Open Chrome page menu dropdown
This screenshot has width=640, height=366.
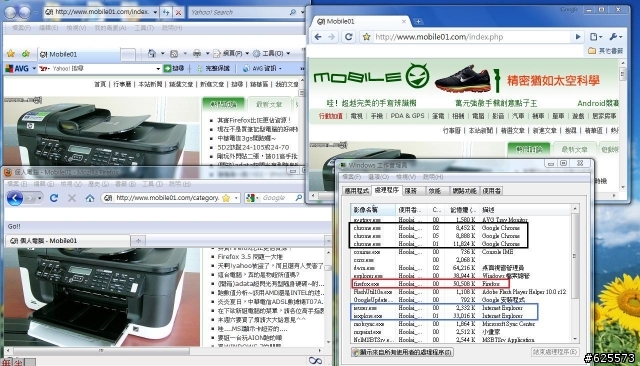point(596,37)
